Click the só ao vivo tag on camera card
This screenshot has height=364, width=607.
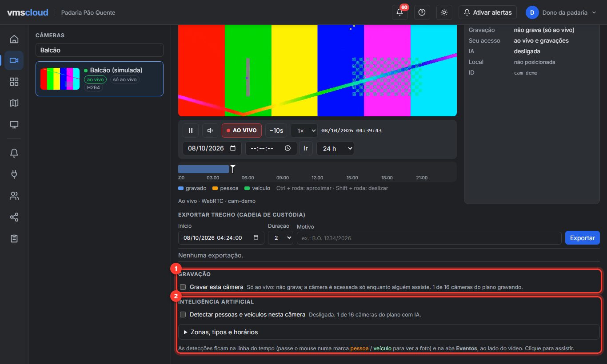click(124, 79)
